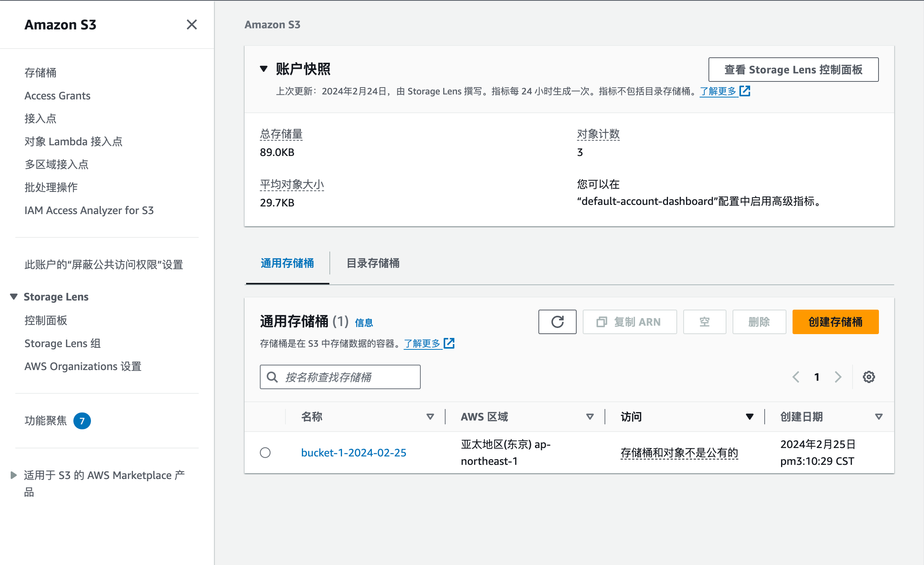Open 存储桶 in the sidebar
Image resolution: width=924 pixels, height=565 pixels.
point(41,73)
